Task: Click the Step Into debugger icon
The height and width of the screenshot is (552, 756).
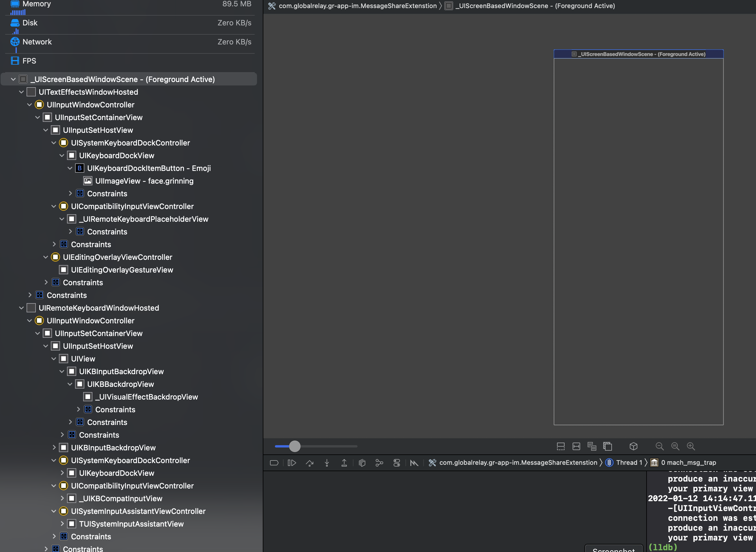Action: [x=327, y=463]
